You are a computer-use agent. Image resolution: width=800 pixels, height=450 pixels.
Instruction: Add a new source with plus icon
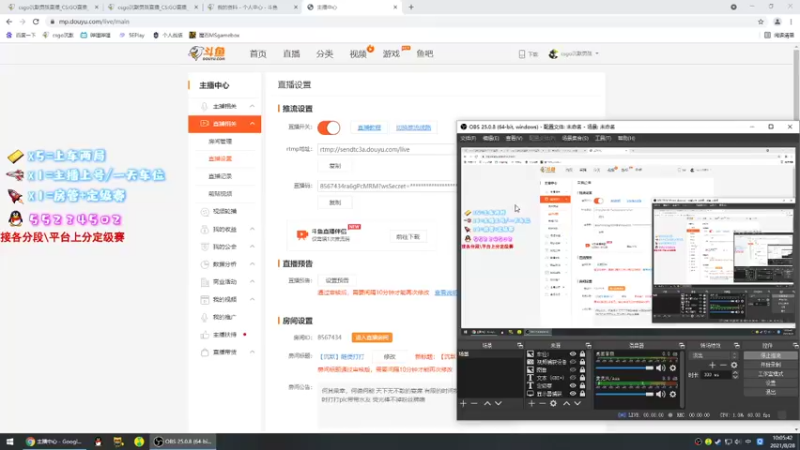532,404
